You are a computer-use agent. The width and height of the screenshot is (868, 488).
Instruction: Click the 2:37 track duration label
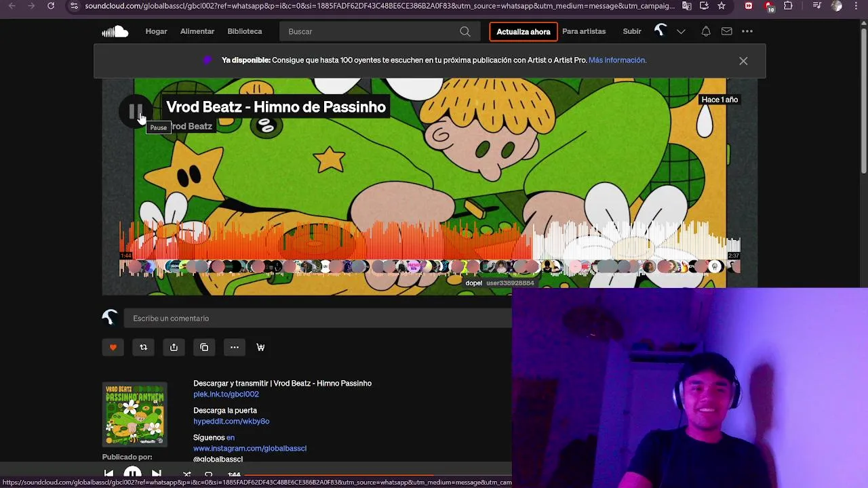(734, 256)
